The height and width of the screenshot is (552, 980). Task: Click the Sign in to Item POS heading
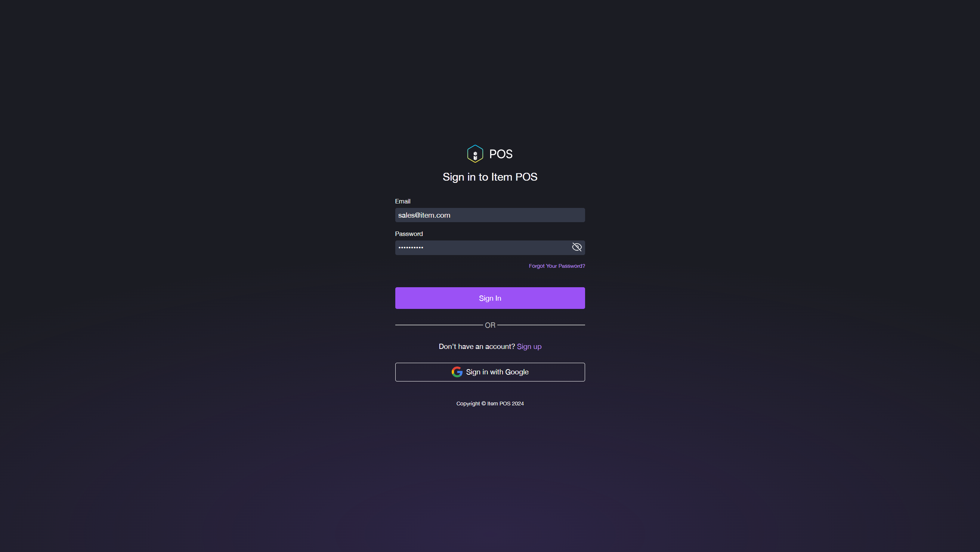pyautogui.click(x=490, y=177)
